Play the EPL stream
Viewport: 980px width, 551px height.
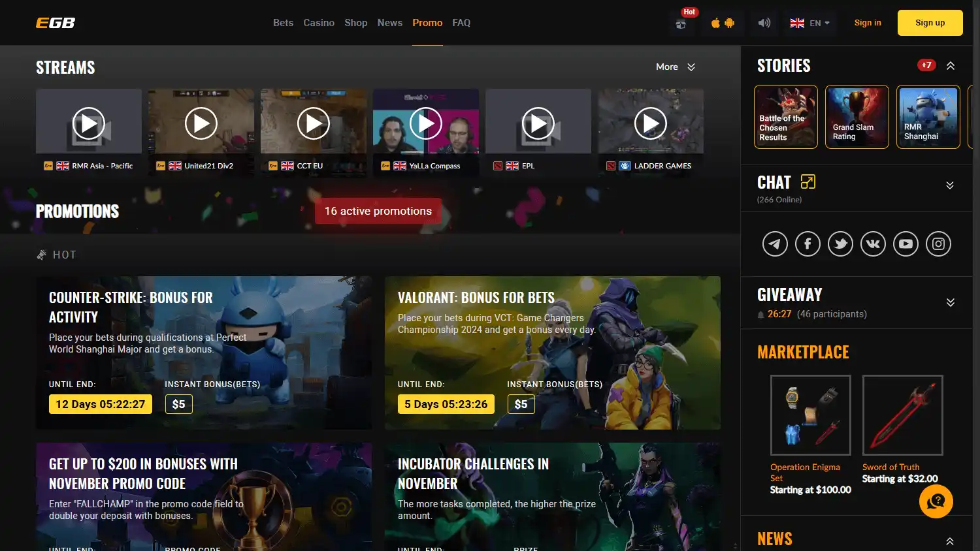pyautogui.click(x=538, y=123)
